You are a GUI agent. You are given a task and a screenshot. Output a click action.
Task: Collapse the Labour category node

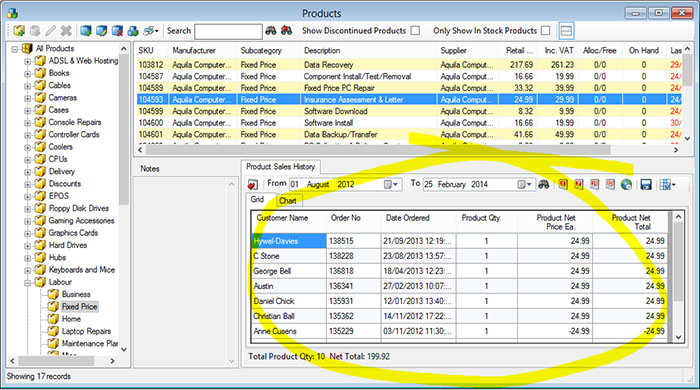click(x=28, y=282)
